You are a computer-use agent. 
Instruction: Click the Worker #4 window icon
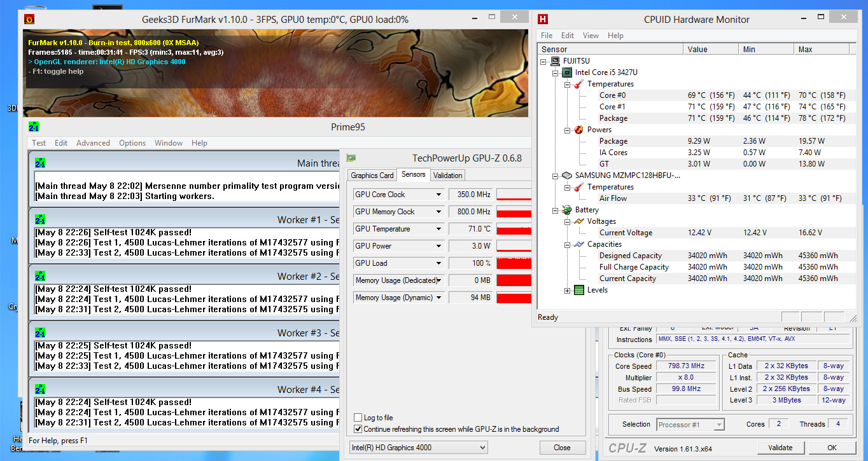[40, 390]
